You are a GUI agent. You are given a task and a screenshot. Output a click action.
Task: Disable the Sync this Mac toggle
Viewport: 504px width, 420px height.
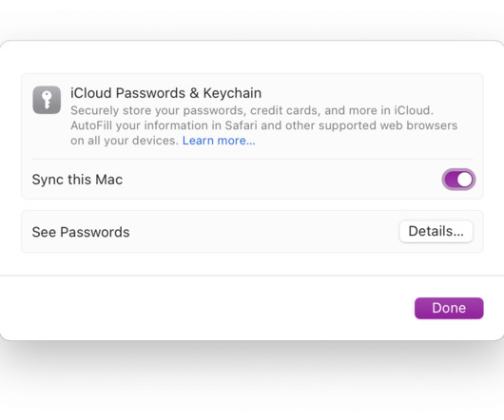click(x=458, y=180)
